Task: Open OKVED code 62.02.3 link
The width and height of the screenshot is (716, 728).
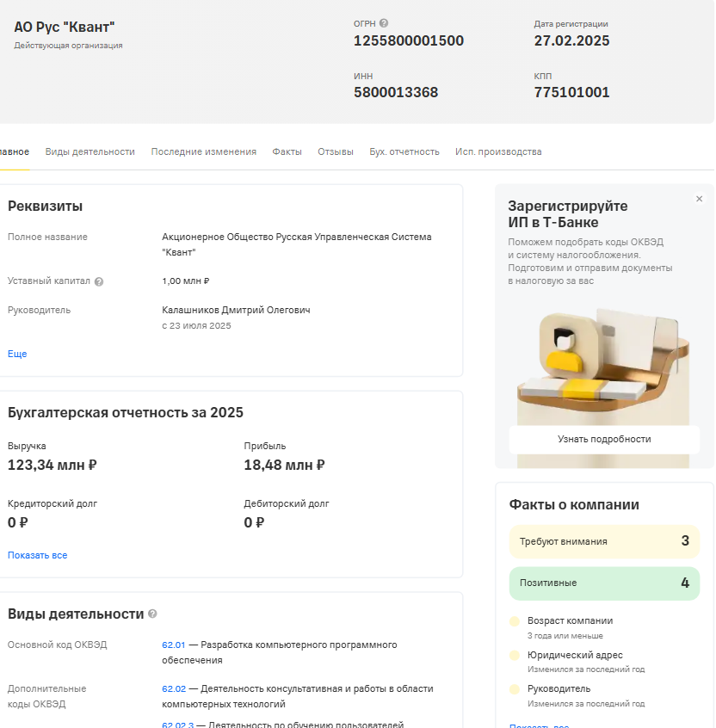Action: (177, 725)
